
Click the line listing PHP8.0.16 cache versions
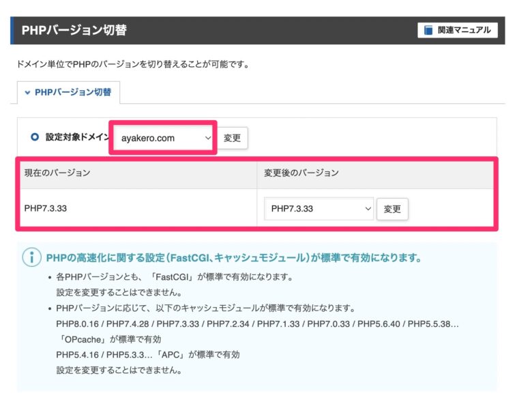point(257,324)
